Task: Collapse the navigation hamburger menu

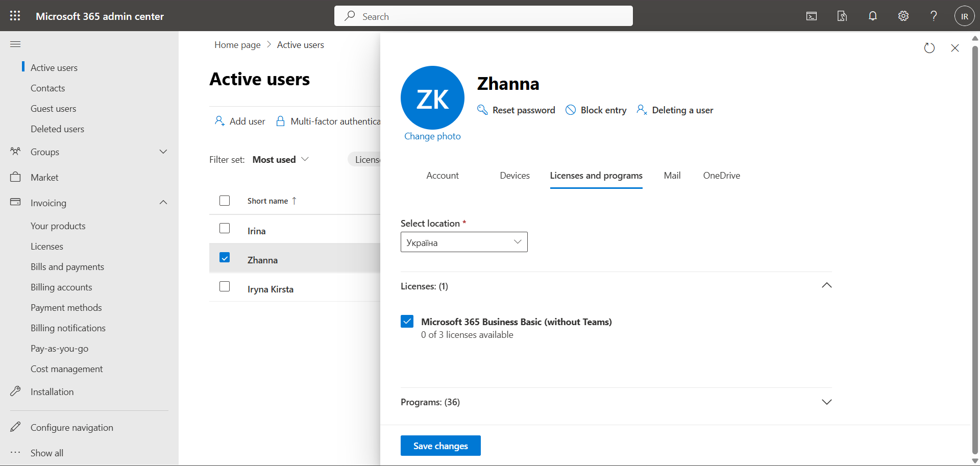Action: tap(15, 44)
